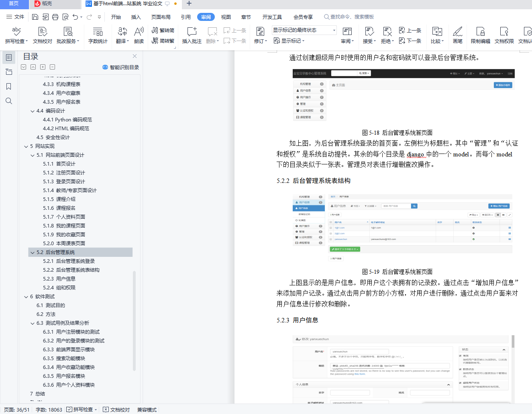Expand all headings in the 目录 panel
The image size is (532, 414).
tap(24, 67)
